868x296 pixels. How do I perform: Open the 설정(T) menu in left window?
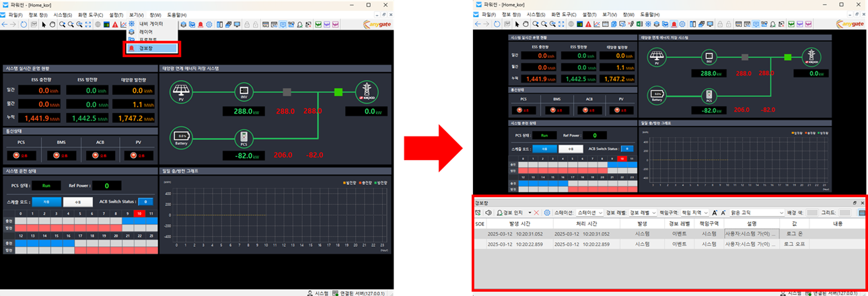(116, 14)
